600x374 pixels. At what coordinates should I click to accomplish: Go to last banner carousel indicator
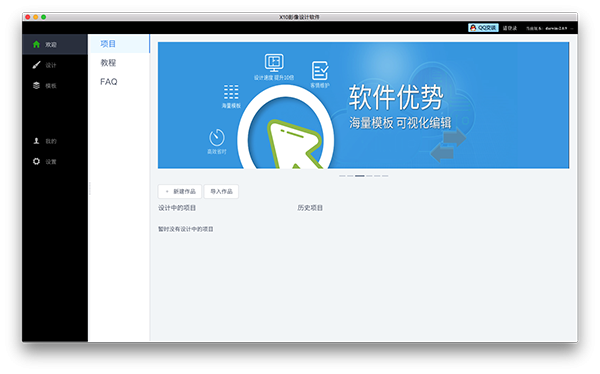click(x=385, y=176)
